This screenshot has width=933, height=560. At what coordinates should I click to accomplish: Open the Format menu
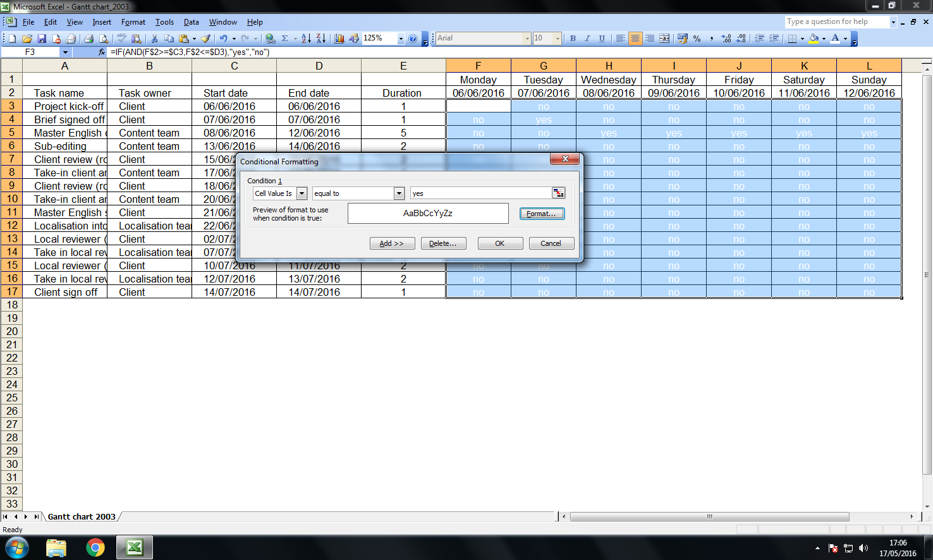(x=133, y=21)
